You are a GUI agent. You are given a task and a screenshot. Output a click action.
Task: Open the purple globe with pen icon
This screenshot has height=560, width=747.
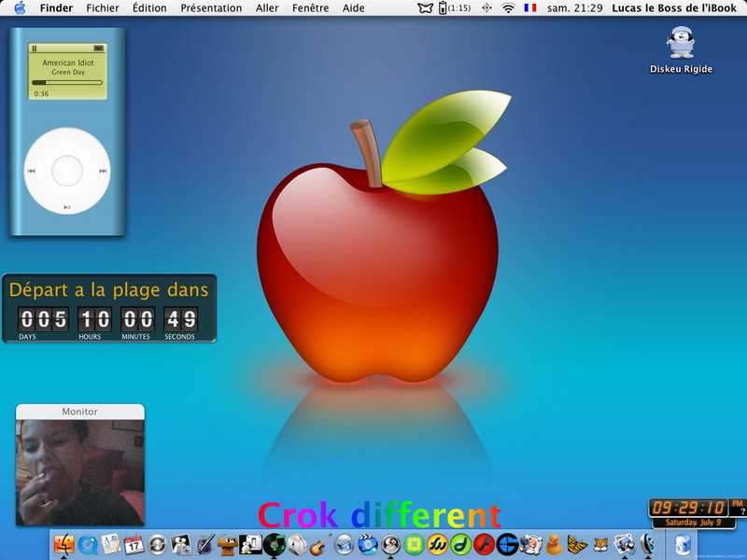pyautogui.click(x=204, y=544)
